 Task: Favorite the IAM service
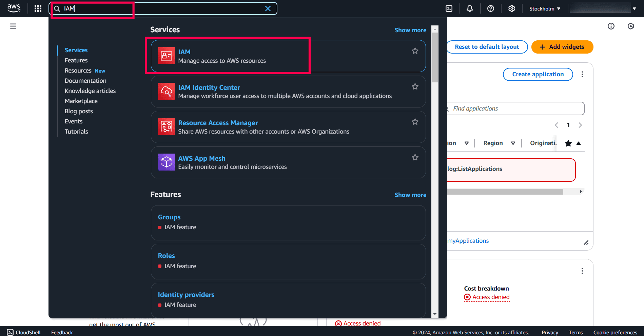coord(415,51)
